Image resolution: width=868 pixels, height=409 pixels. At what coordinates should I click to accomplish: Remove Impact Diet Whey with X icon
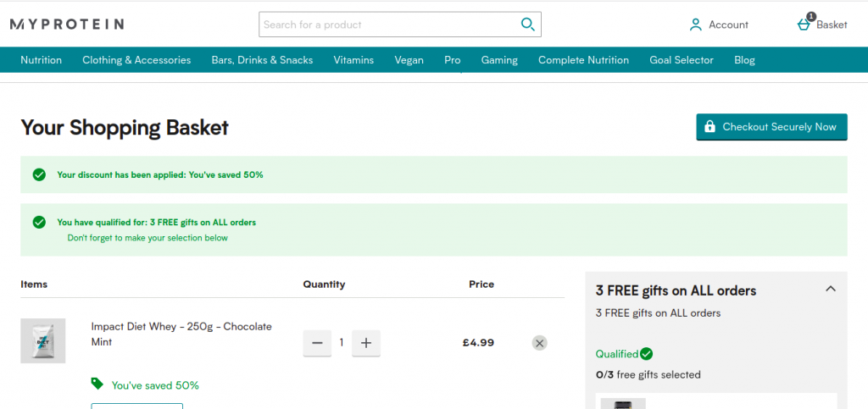coord(540,343)
